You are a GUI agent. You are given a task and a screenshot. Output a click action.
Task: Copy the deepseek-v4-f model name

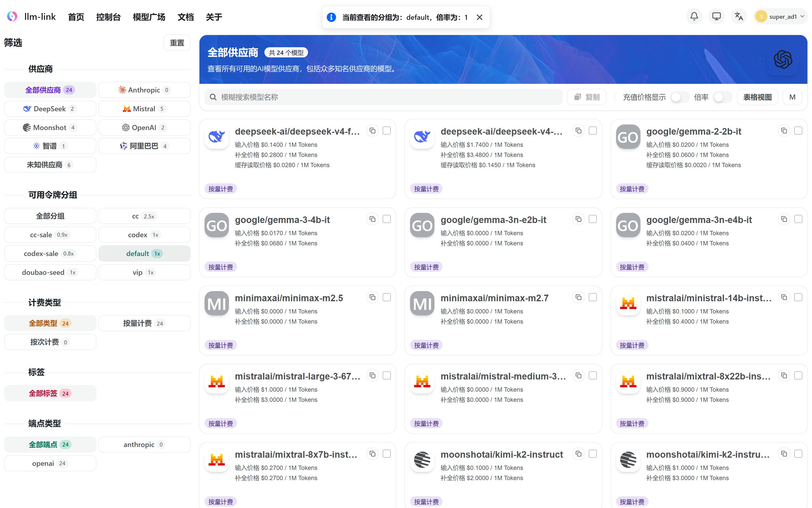click(373, 131)
